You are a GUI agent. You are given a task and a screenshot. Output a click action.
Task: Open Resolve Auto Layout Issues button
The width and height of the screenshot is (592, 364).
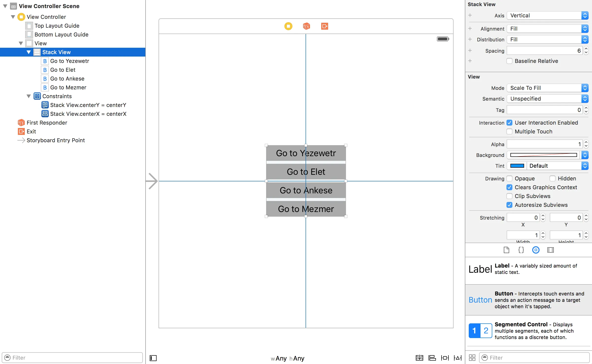pos(457,358)
